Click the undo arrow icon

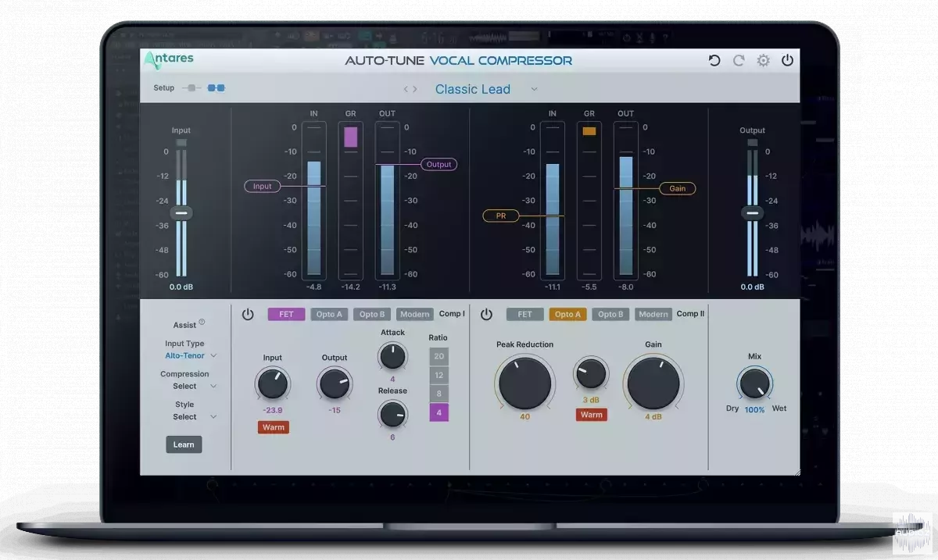(x=714, y=61)
